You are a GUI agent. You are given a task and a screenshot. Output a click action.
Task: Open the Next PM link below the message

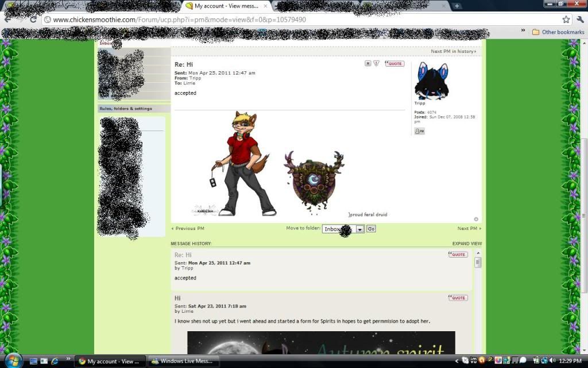pyautogui.click(x=469, y=228)
